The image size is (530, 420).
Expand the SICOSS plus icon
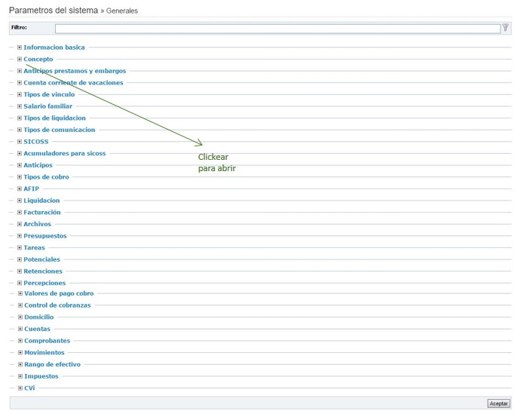(x=20, y=142)
